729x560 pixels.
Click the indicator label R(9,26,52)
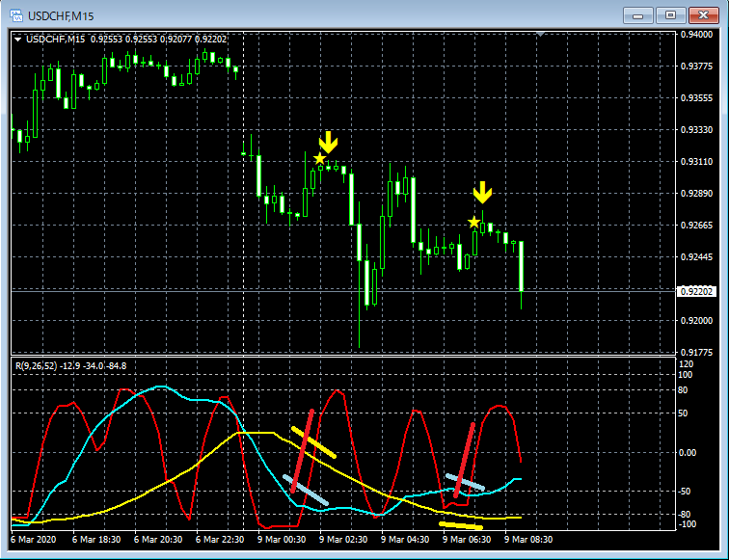point(37,366)
